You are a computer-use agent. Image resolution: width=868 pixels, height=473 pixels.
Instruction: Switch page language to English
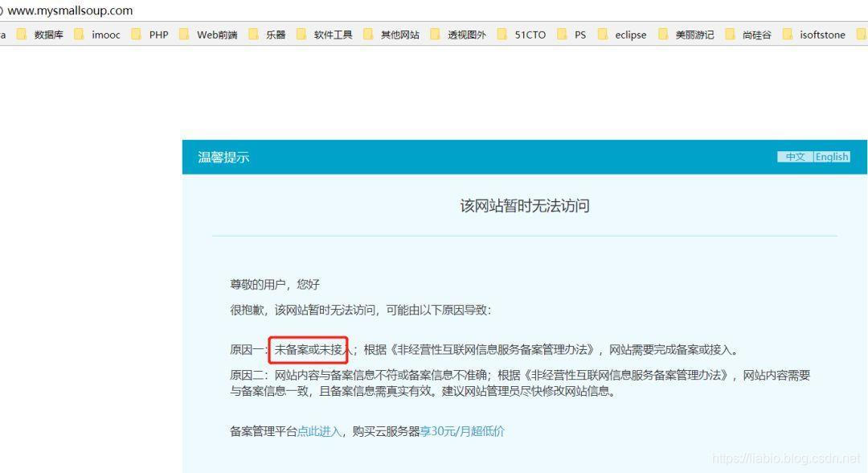(832, 157)
